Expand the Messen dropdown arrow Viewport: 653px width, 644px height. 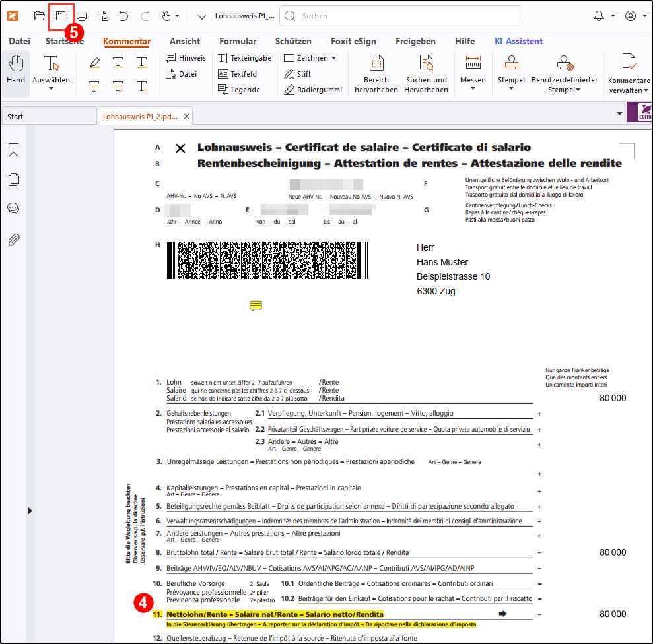pos(473,88)
